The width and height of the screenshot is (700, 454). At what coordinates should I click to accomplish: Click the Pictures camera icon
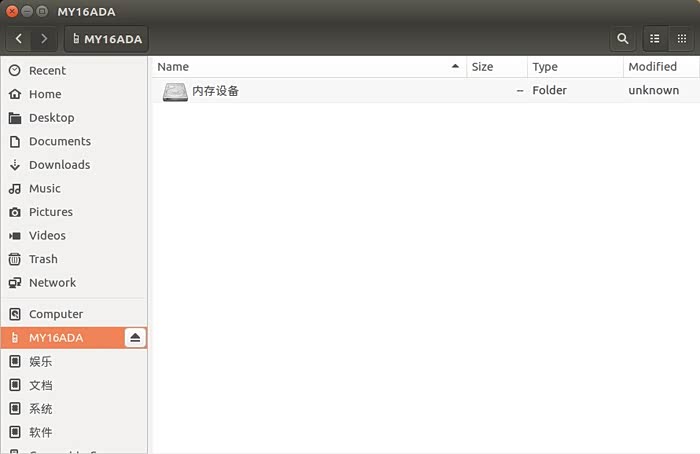click(15, 212)
